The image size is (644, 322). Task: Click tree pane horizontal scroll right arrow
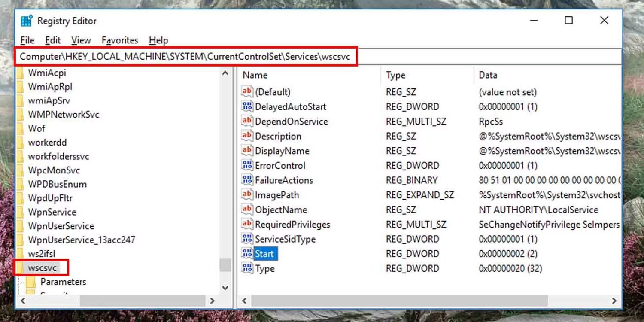point(212,301)
